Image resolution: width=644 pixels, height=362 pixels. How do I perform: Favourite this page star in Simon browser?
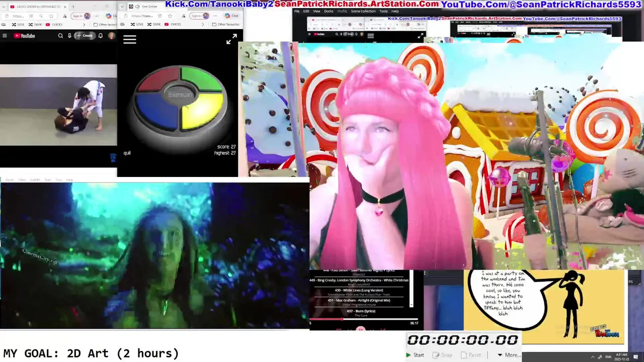[x=170, y=16]
